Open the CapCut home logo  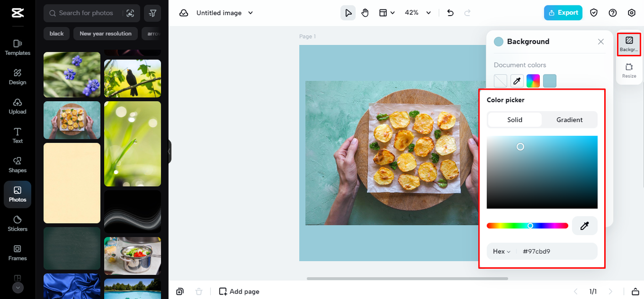17,13
